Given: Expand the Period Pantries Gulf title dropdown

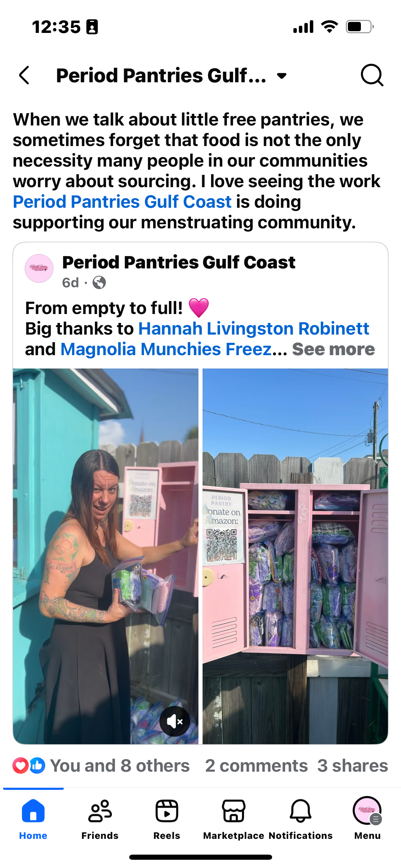Looking at the screenshot, I should point(282,76).
